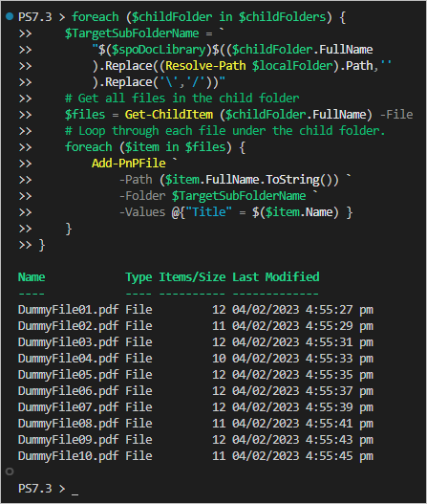The width and height of the screenshot is (427, 504).
Task: Click the -Path parameter text
Action: pos(136,180)
